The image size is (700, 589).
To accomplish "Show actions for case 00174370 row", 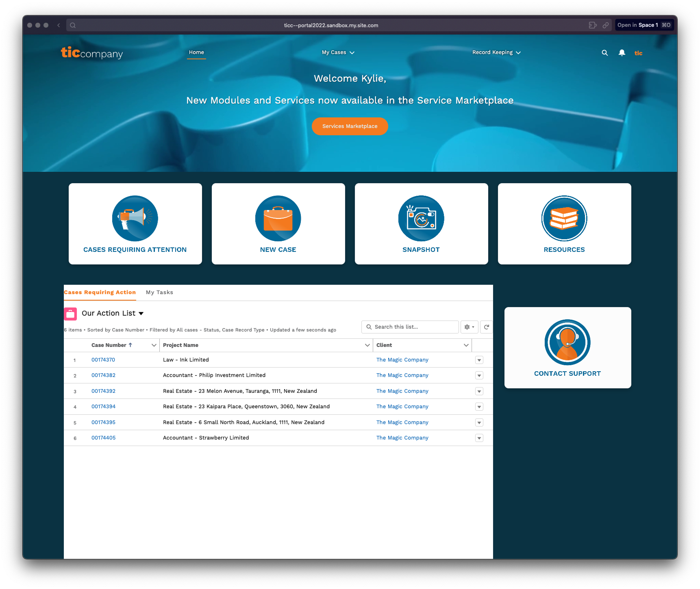I will [x=479, y=360].
